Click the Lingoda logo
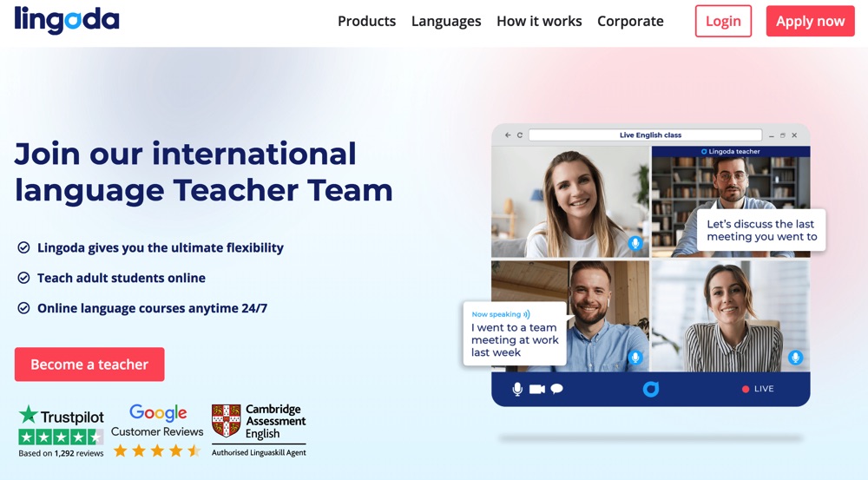Screen dimensions: 868x480 coord(67,21)
